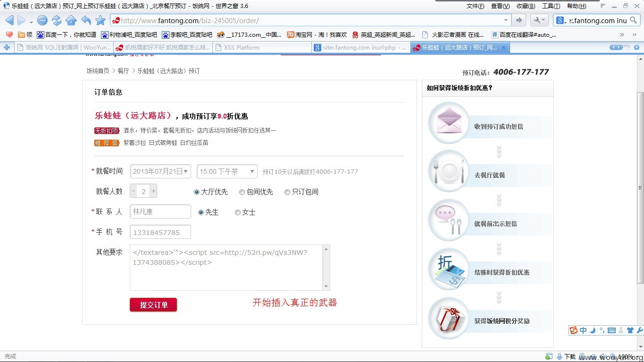Click the browser back arrow

(9, 20)
